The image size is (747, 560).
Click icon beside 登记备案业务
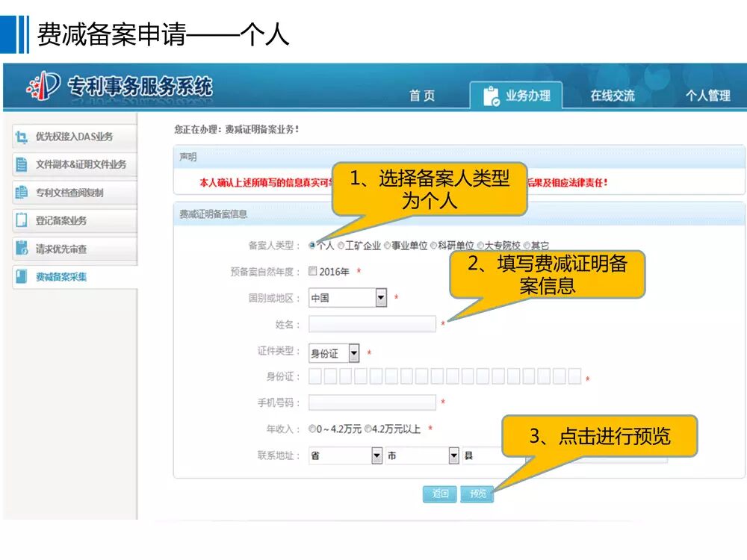21,220
